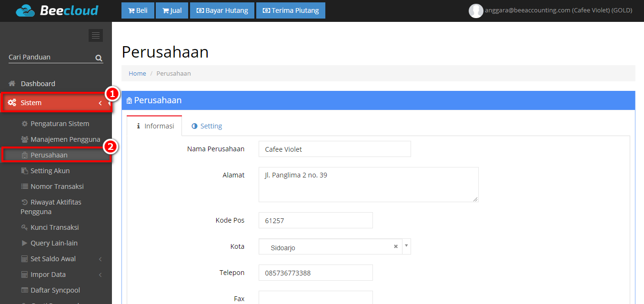Viewport: 644px width, 304px height.
Task: Switch to the Informasi tab
Action: [x=154, y=126]
